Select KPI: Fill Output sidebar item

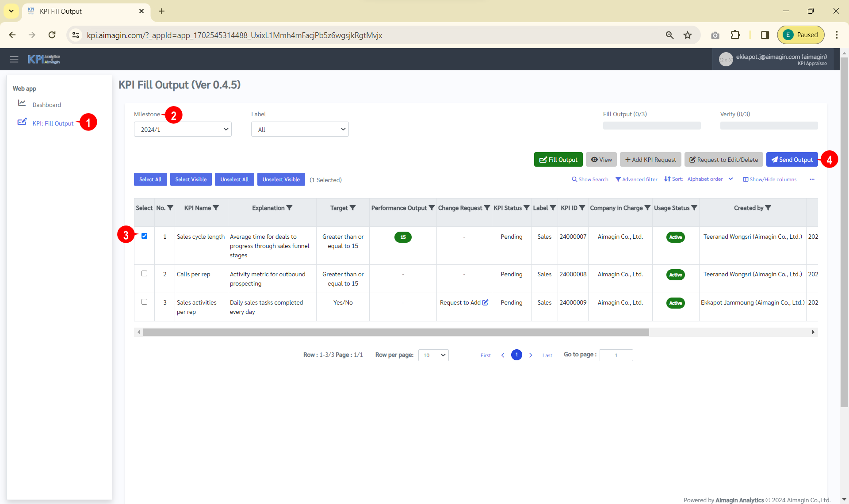[53, 123]
